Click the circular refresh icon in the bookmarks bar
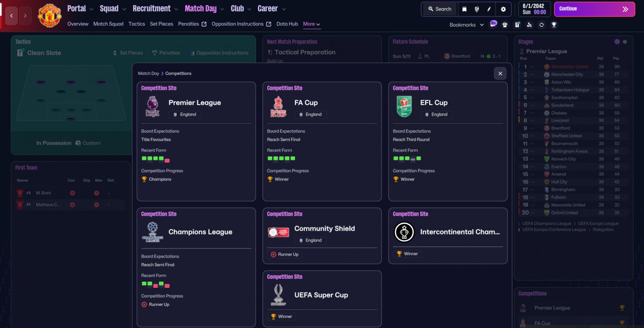644x328 pixels. pos(541,25)
